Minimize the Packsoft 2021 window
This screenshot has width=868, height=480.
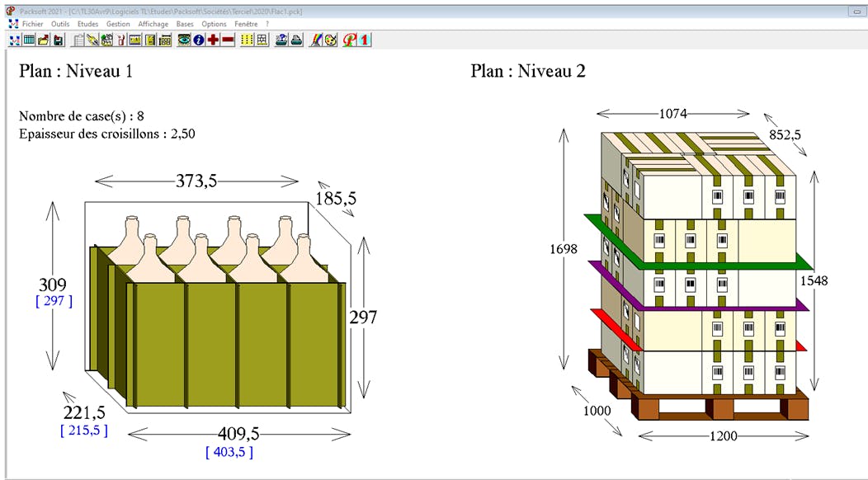(x=856, y=12)
